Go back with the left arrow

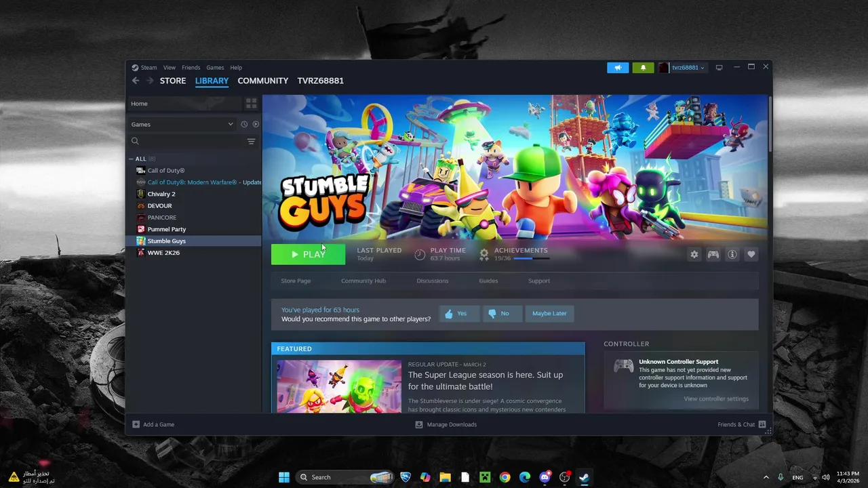tap(136, 81)
